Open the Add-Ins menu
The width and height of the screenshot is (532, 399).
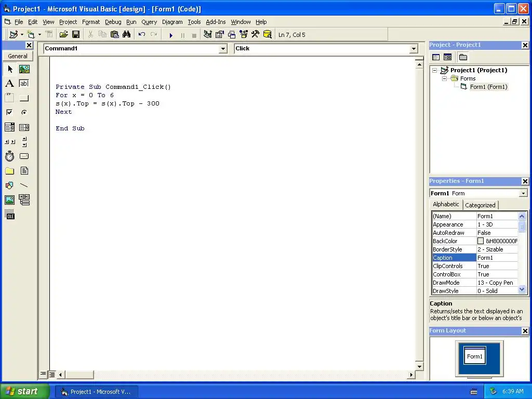[x=216, y=22]
